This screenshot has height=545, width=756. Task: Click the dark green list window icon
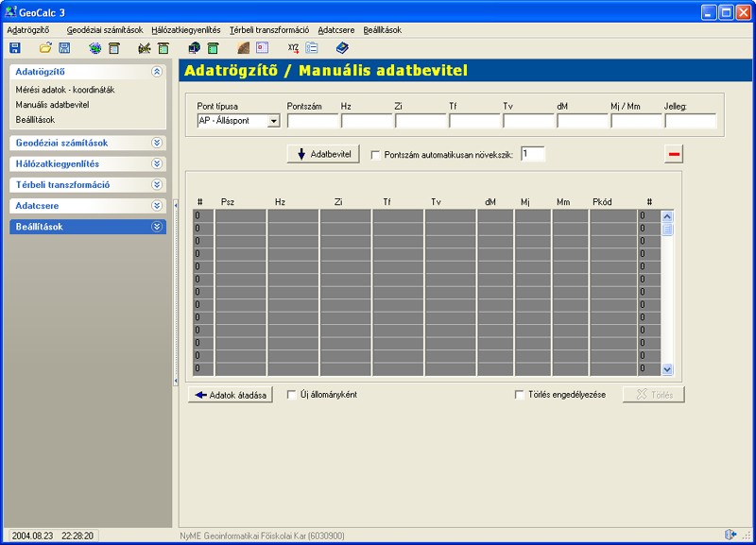pyautogui.click(x=213, y=48)
